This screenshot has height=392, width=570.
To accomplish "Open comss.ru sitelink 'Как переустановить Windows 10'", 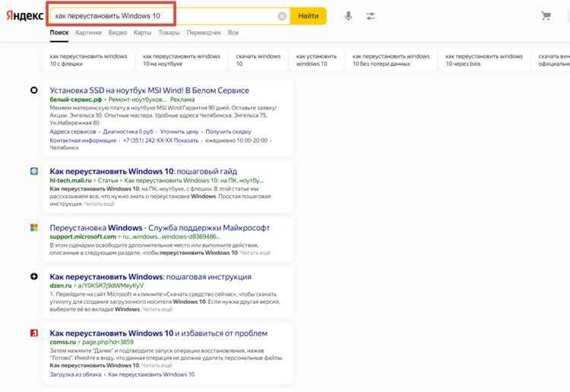I will pos(151,375).
